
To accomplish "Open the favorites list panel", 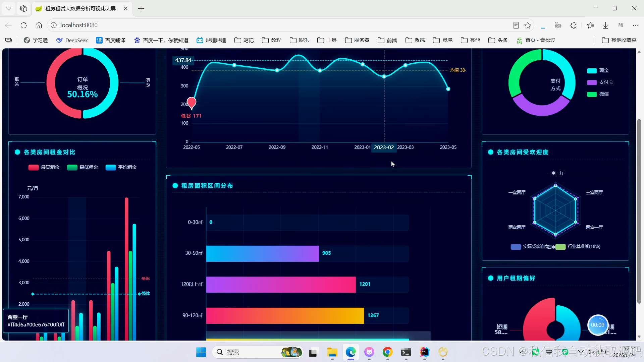I will [591, 25].
